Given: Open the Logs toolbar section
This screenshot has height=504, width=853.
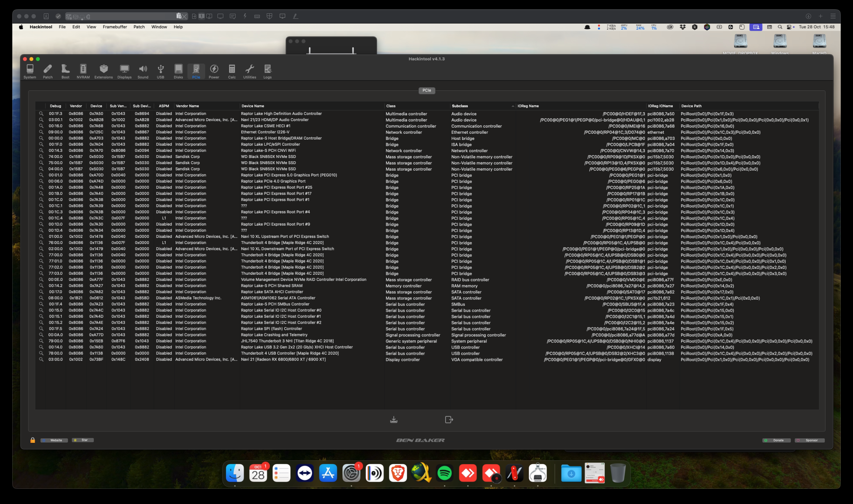Looking at the screenshot, I should (x=267, y=71).
